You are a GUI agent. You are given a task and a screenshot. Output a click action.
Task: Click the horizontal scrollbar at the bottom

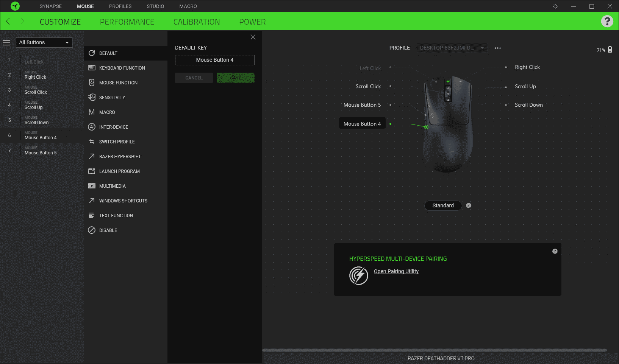435,350
